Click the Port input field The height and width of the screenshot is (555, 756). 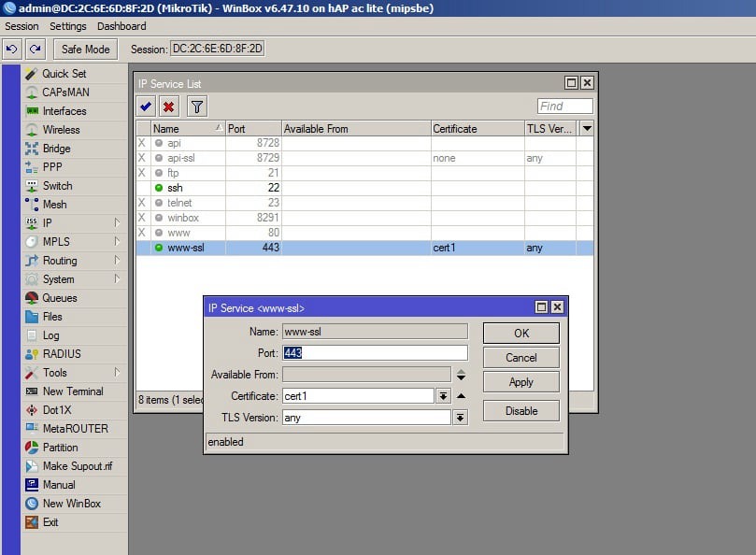coord(374,353)
